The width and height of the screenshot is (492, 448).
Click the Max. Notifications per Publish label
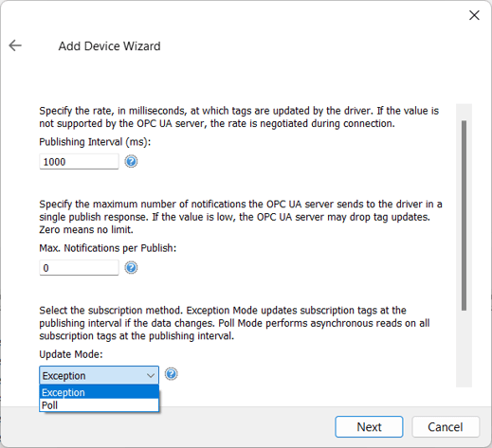tap(108, 248)
